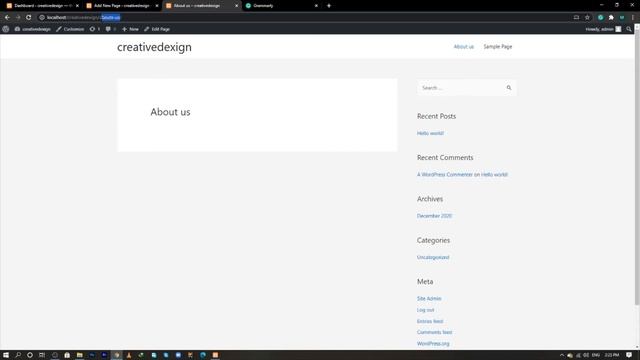Open About us navigation link
Screen dimensions: 640x360
(464, 47)
